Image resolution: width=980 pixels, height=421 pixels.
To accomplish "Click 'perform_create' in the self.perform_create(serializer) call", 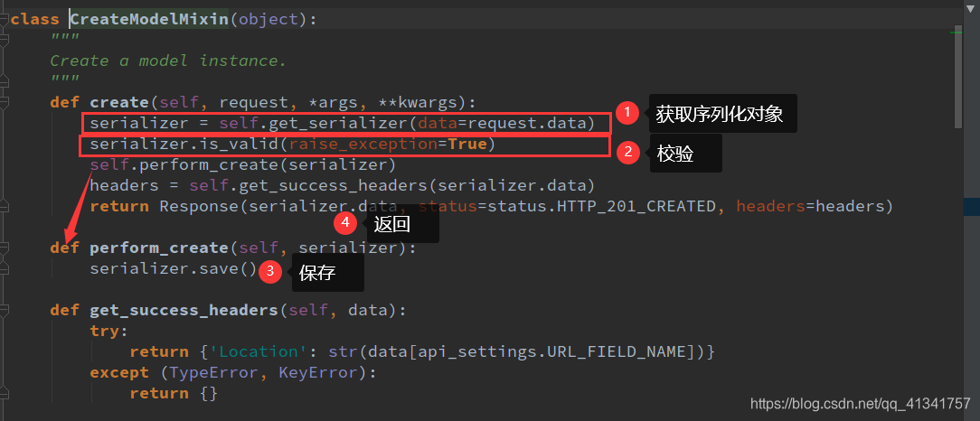I will pos(210,165).
